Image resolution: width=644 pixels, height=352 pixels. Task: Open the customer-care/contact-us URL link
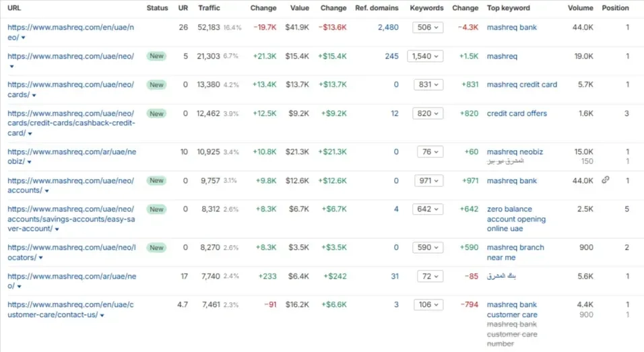pyautogui.click(x=70, y=310)
